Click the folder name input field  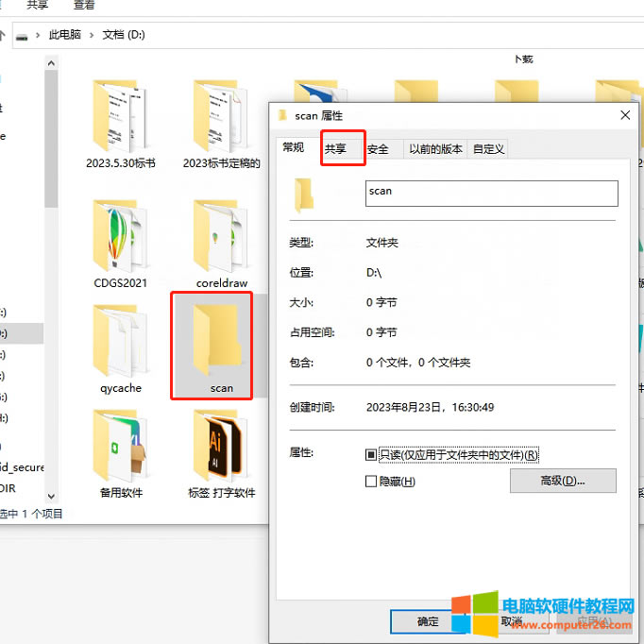pos(492,194)
